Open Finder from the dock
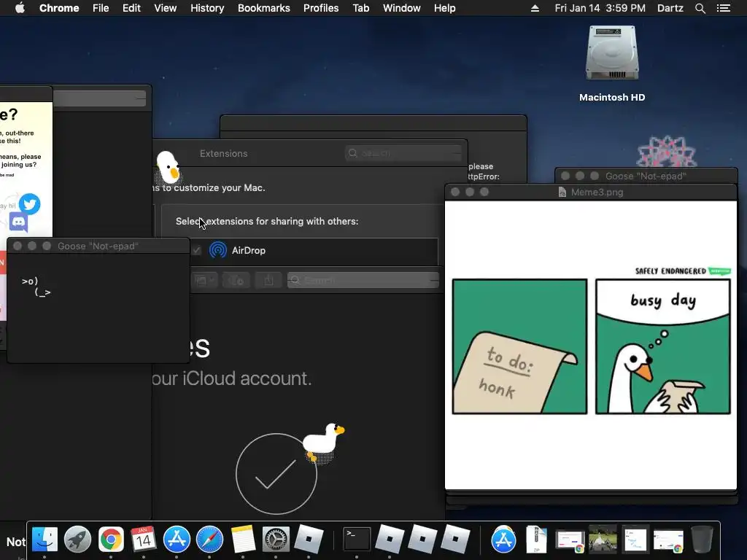The width and height of the screenshot is (747, 560). click(x=44, y=540)
